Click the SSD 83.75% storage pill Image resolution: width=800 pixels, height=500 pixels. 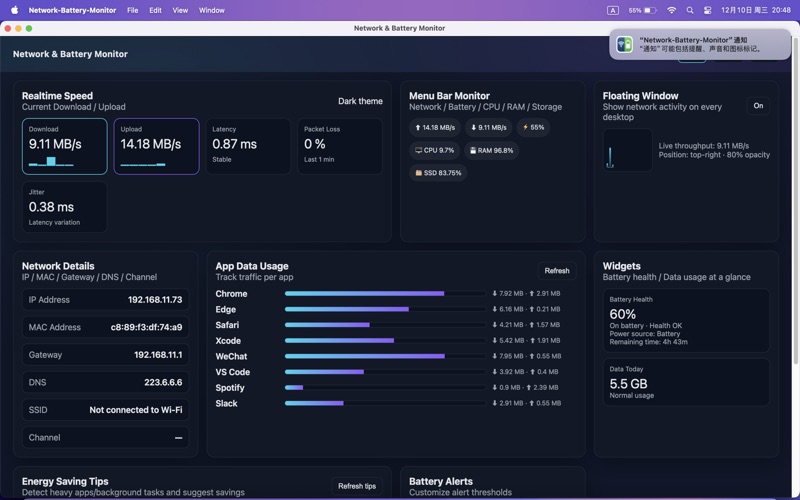[438, 173]
